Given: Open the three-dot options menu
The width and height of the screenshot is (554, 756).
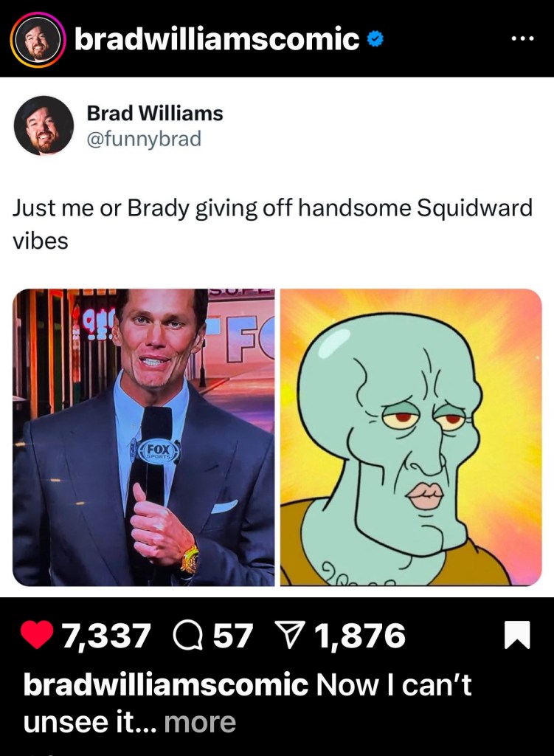Looking at the screenshot, I should (522, 38).
